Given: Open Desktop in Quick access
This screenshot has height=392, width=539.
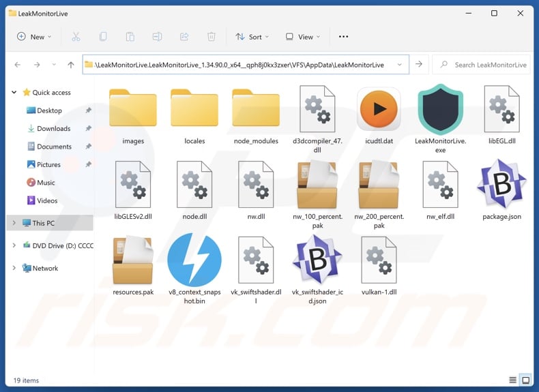Looking at the screenshot, I should (44, 110).
